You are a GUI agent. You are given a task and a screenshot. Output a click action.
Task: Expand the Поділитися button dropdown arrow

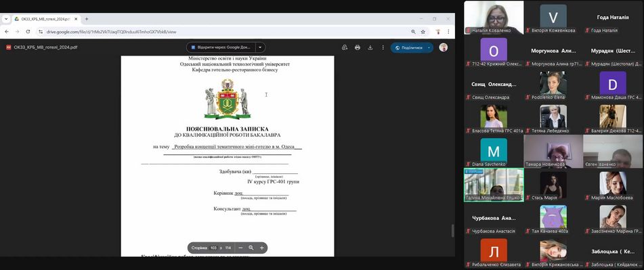tap(429, 47)
